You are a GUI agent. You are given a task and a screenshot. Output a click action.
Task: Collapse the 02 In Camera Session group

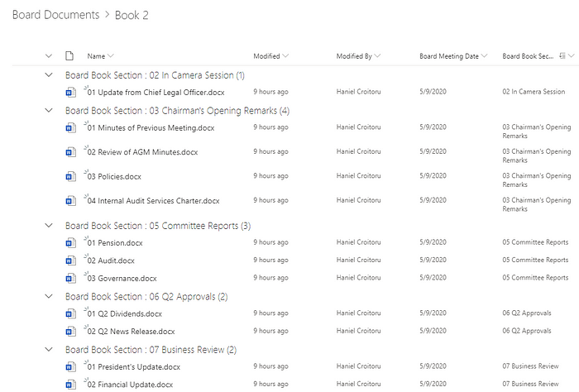48,75
